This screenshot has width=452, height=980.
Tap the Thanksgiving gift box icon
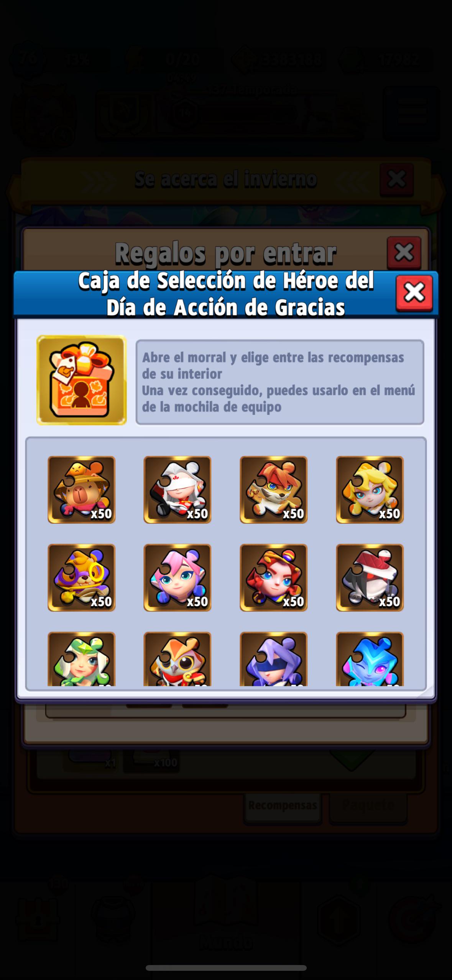tap(81, 380)
